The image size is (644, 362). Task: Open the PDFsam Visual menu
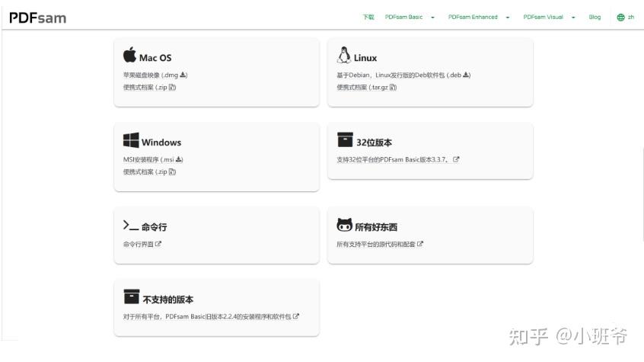click(543, 17)
